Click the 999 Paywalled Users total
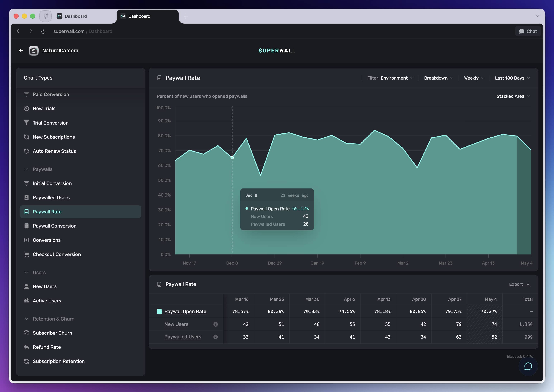The width and height of the screenshot is (554, 392). coord(528,337)
